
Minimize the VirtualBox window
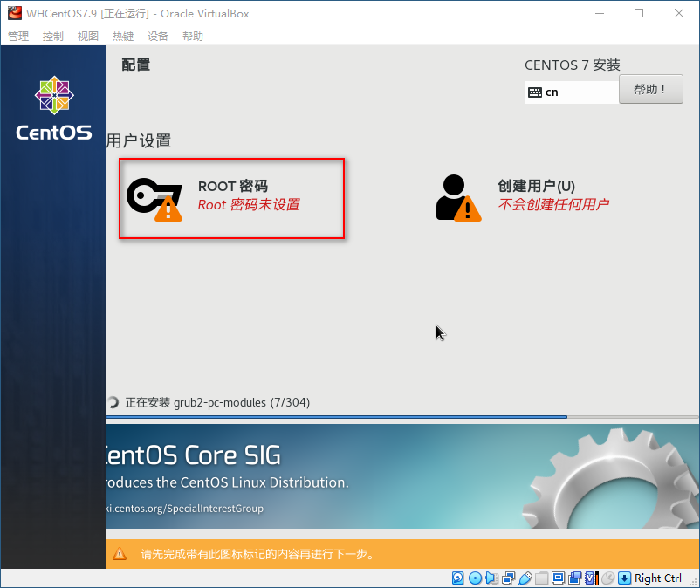point(600,13)
